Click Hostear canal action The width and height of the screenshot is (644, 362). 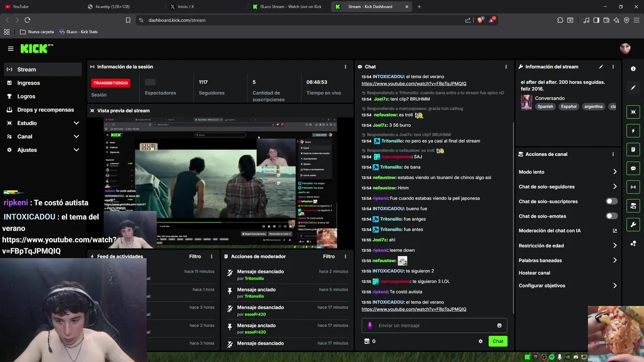534,273
